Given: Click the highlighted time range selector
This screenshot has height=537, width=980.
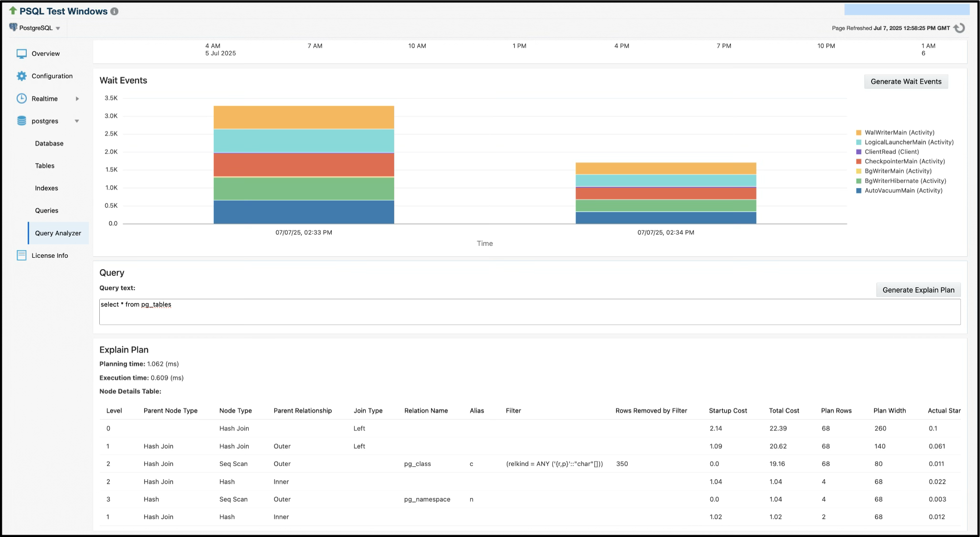Looking at the screenshot, I should (x=906, y=9).
